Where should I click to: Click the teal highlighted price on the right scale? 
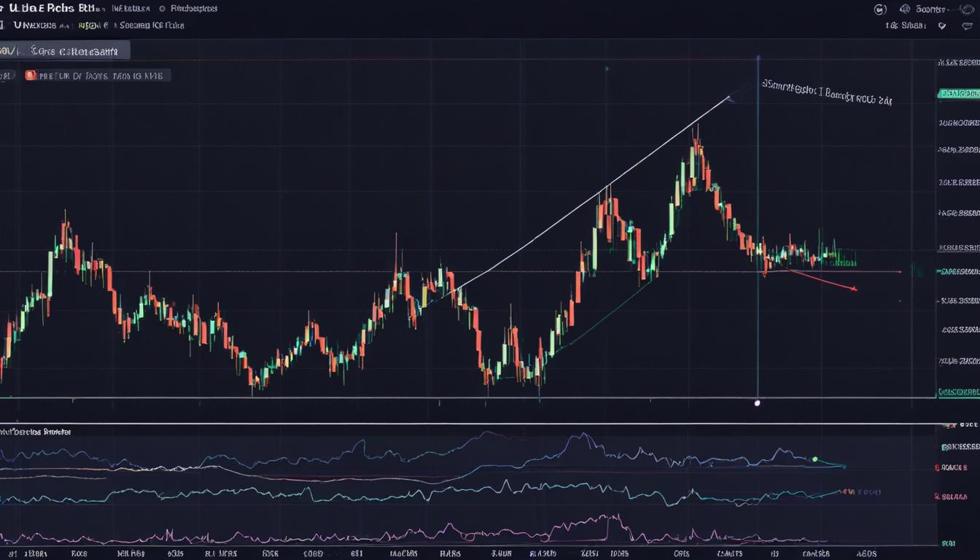pyautogui.click(x=957, y=94)
